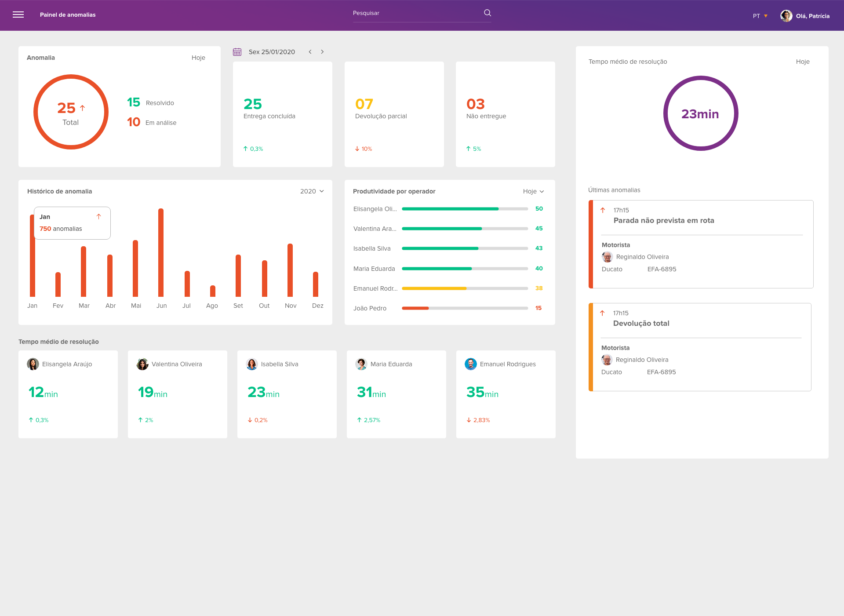This screenshot has width=844, height=616.
Task: Expand the 2020 year dropdown
Action: [312, 191]
